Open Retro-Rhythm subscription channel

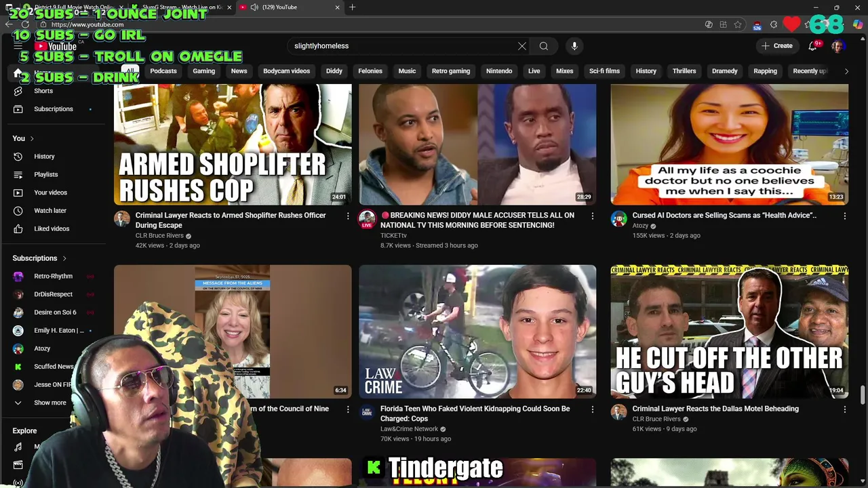point(53,277)
